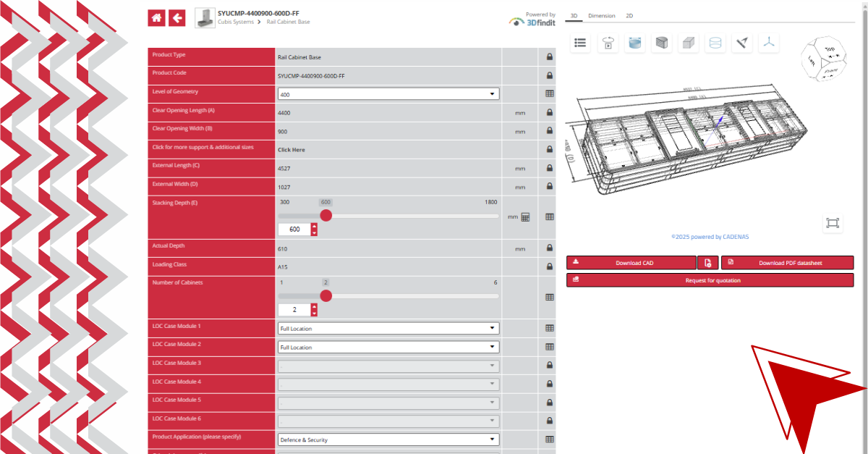Open the Product Application dropdown
The image size is (868, 454).
388,440
